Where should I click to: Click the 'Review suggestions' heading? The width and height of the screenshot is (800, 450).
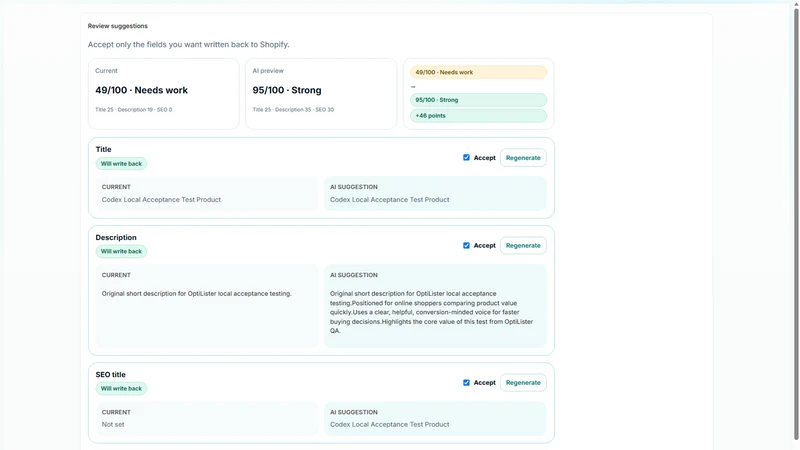(117, 26)
